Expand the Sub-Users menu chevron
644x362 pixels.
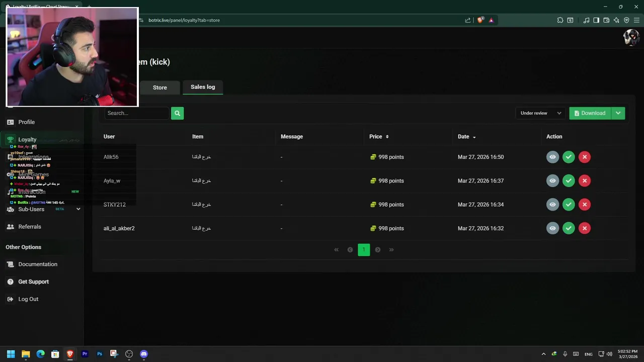coord(78,209)
